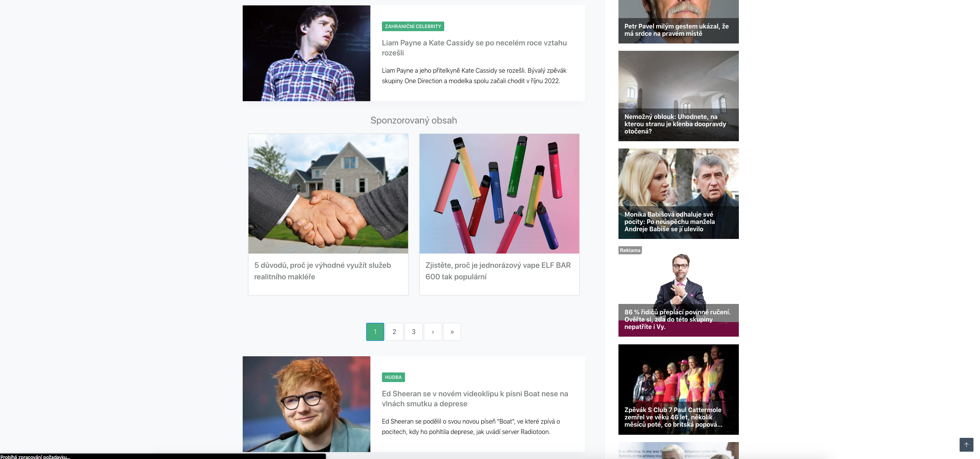Open the 5 důvodů realitního makléře title
The height and width of the screenshot is (459, 980).
pos(322,271)
